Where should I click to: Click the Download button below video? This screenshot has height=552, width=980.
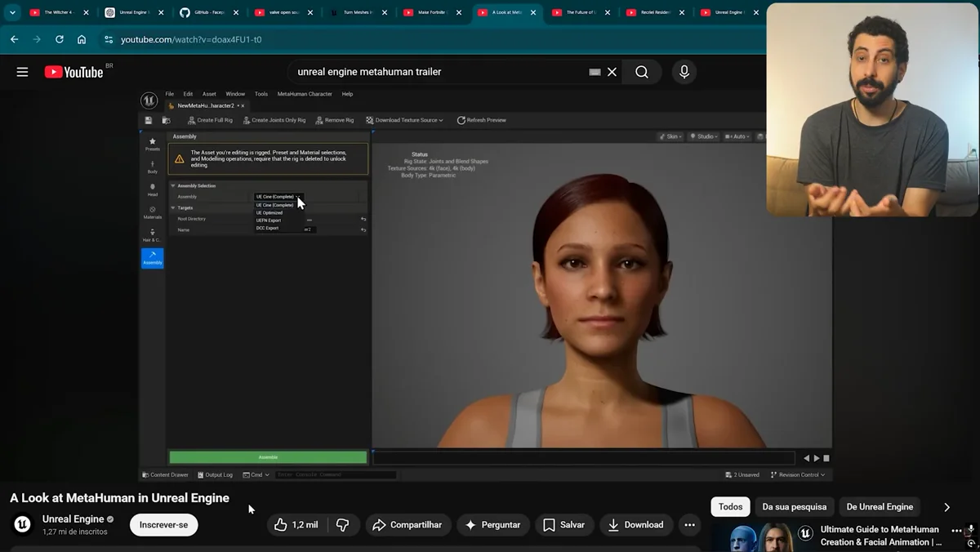coord(635,525)
